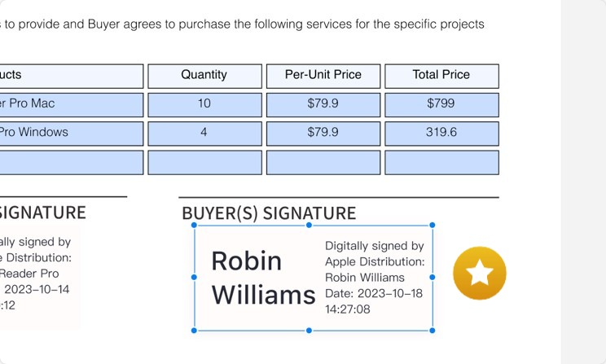This screenshot has width=606, height=364.
Task: Select the 319.6 Total Price field
Action: [x=441, y=134]
